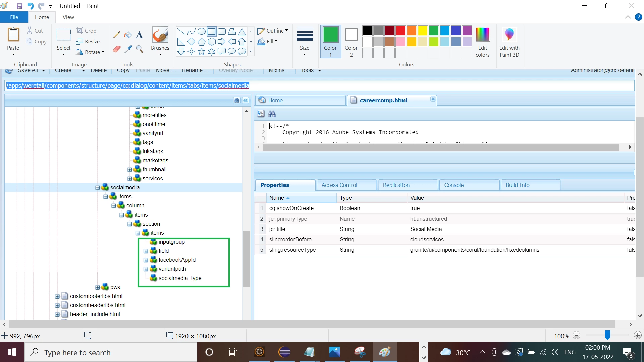Select the Color picker eyedropper tool
644x362 pixels.
(x=128, y=49)
